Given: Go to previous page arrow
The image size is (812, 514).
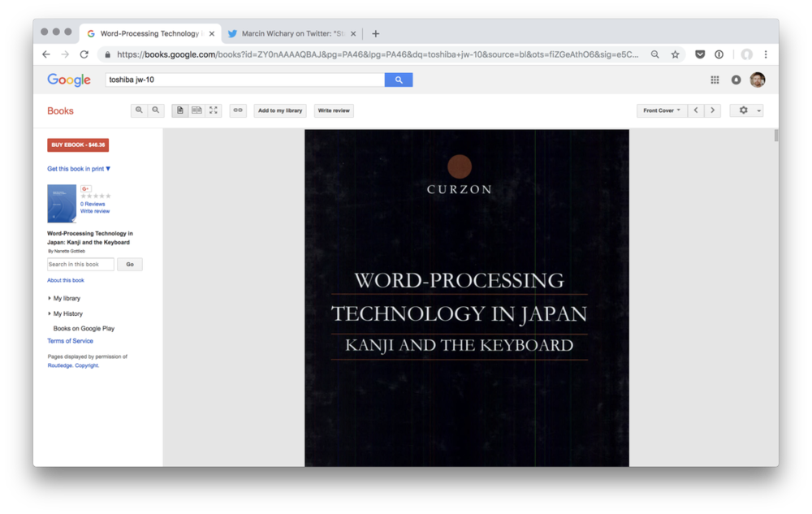Looking at the screenshot, I should tap(696, 110).
